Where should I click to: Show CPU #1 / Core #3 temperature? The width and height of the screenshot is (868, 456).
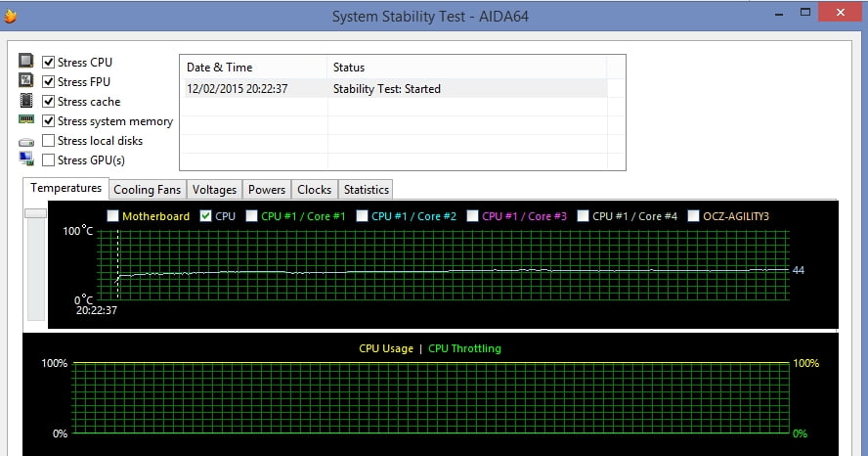click(472, 215)
